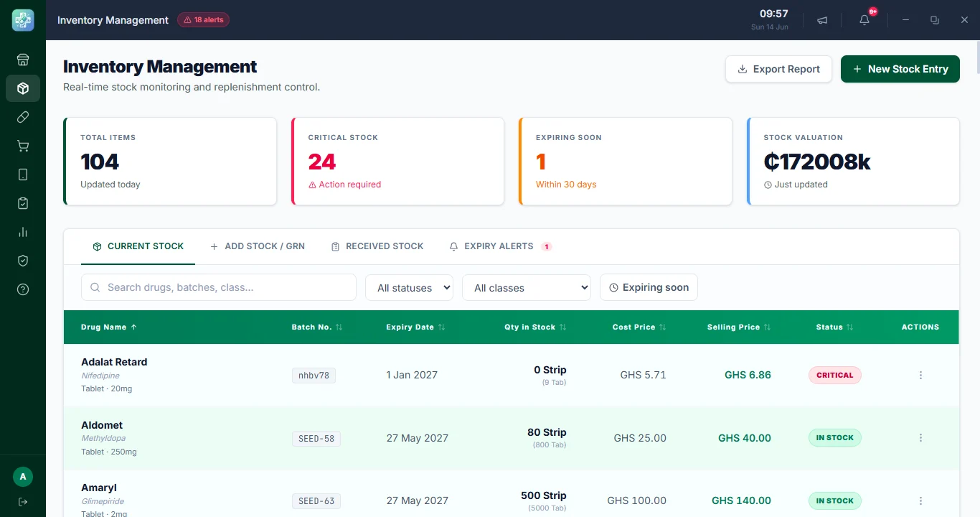Click the logout icon at the sidebar bottom
The image size is (980, 517).
(23, 501)
